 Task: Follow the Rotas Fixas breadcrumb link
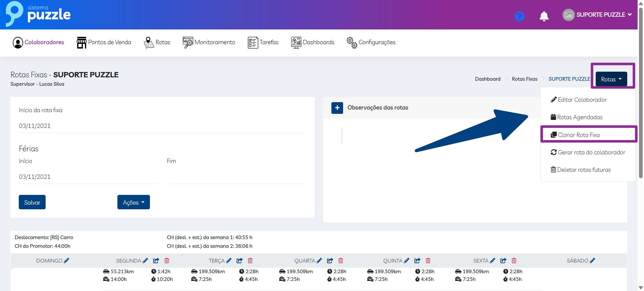point(524,79)
